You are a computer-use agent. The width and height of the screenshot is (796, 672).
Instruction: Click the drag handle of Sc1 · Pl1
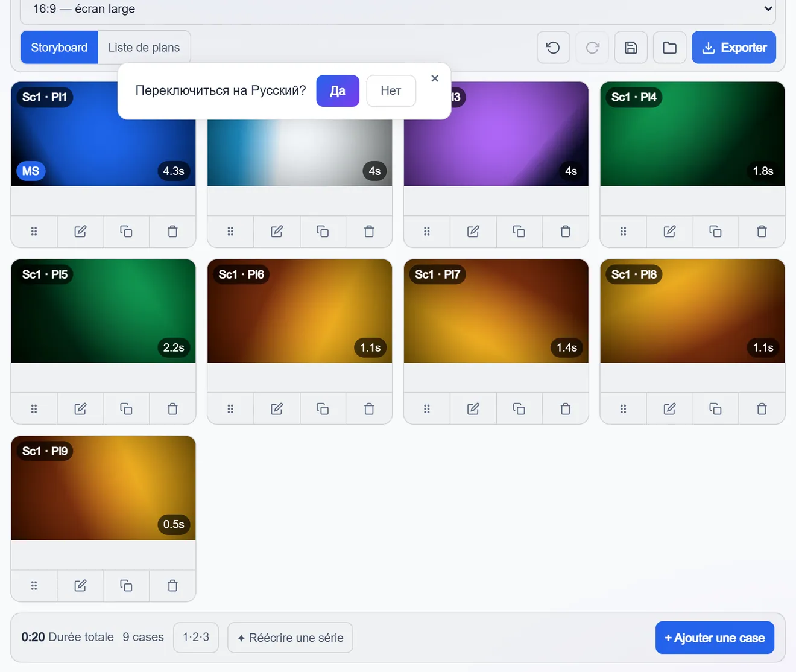tap(34, 232)
